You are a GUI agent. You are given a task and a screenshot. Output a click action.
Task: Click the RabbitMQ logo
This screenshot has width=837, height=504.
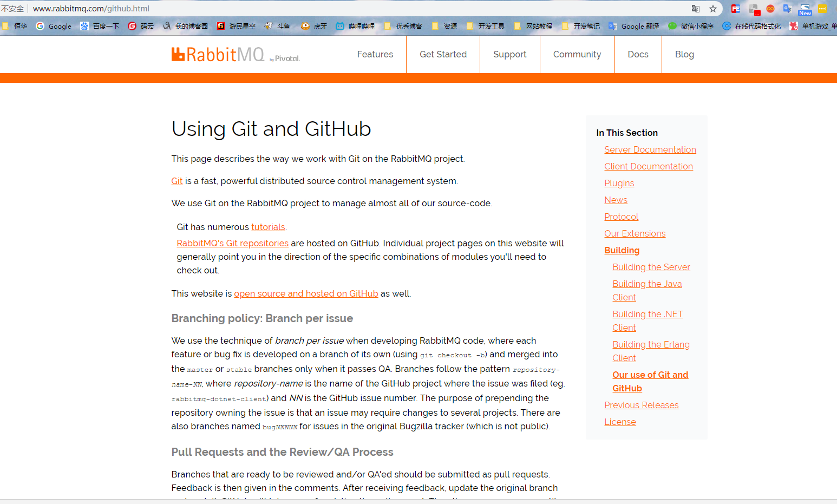(x=236, y=55)
